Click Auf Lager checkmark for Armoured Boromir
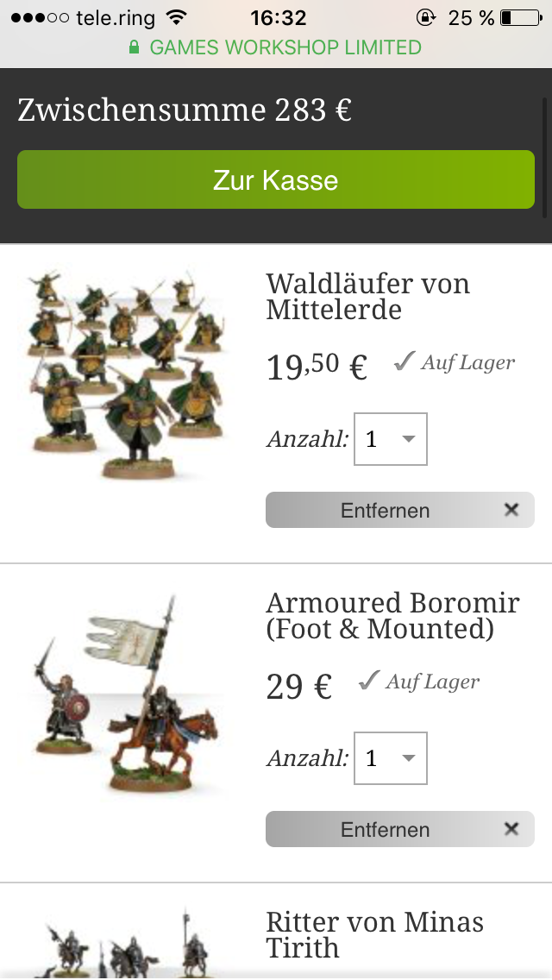Image resolution: width=552 pixels, height=980 pixels. pos(369,681)
